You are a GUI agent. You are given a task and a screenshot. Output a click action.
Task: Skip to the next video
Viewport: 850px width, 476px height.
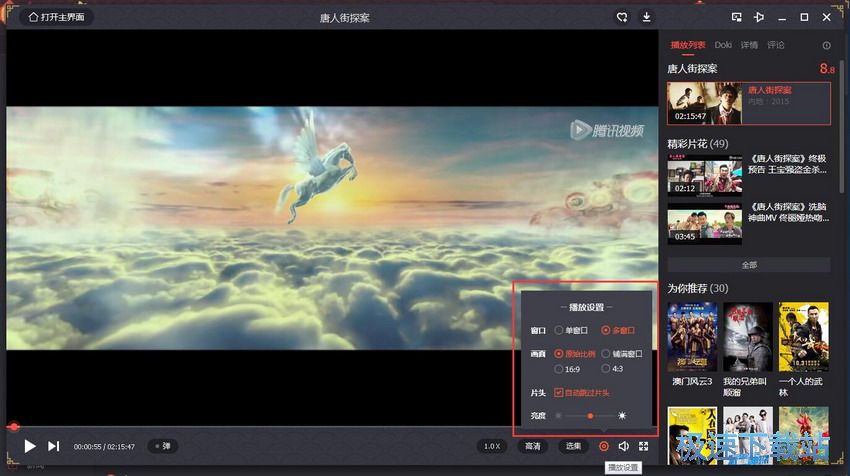pyautogui.click(x=53, y=446)
